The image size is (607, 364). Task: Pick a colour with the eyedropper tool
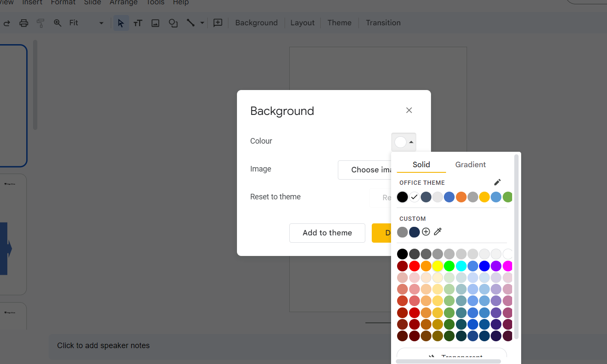pyautogui.click(x=438, y=232)
